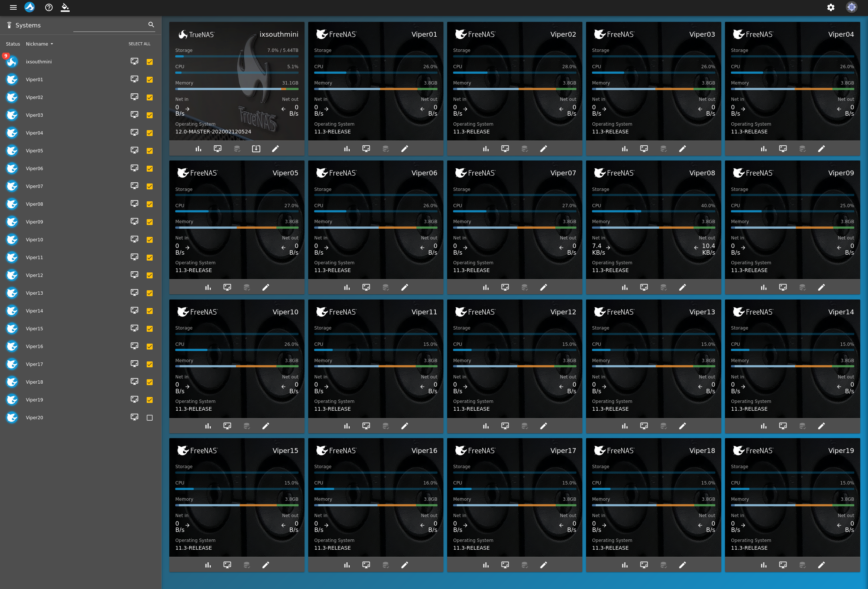Launch Viper16 web UI from card
868x589 pixels.
tap(366, 565)
